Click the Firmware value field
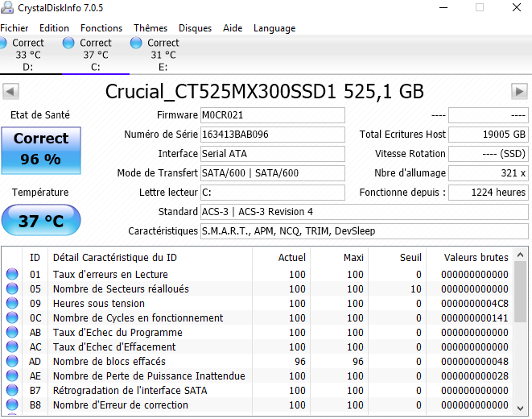The height and width of the screenshot is (419, 532). tap(272, 115)
